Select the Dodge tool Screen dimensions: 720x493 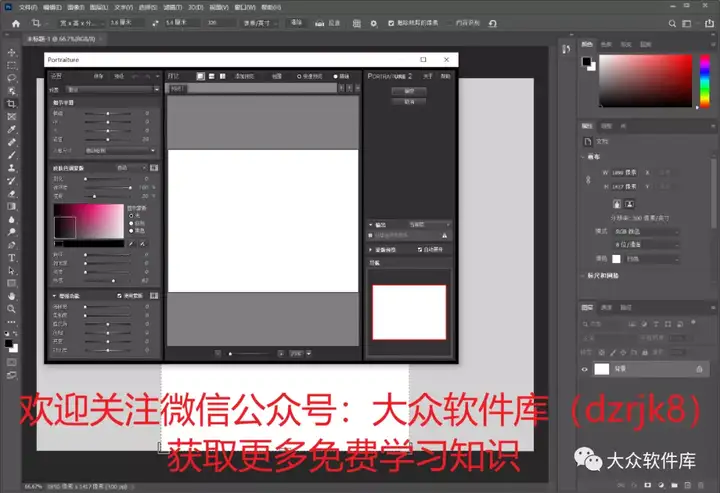[x=11, y=232]
